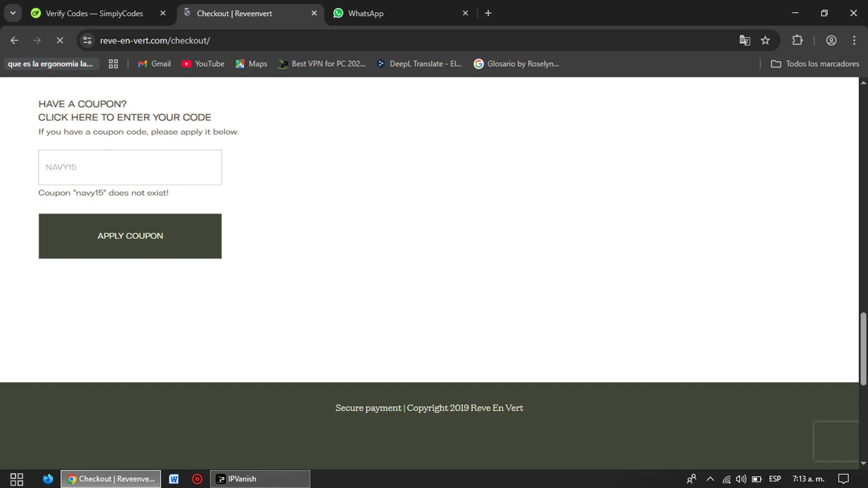Open the Todos los marcadores folder

pos(815,64)
